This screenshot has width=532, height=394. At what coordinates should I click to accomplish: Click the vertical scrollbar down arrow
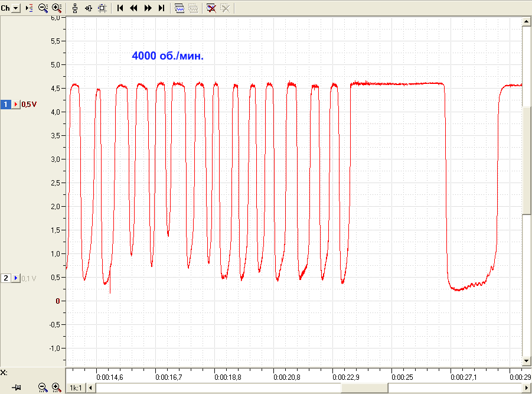point(526,361)
